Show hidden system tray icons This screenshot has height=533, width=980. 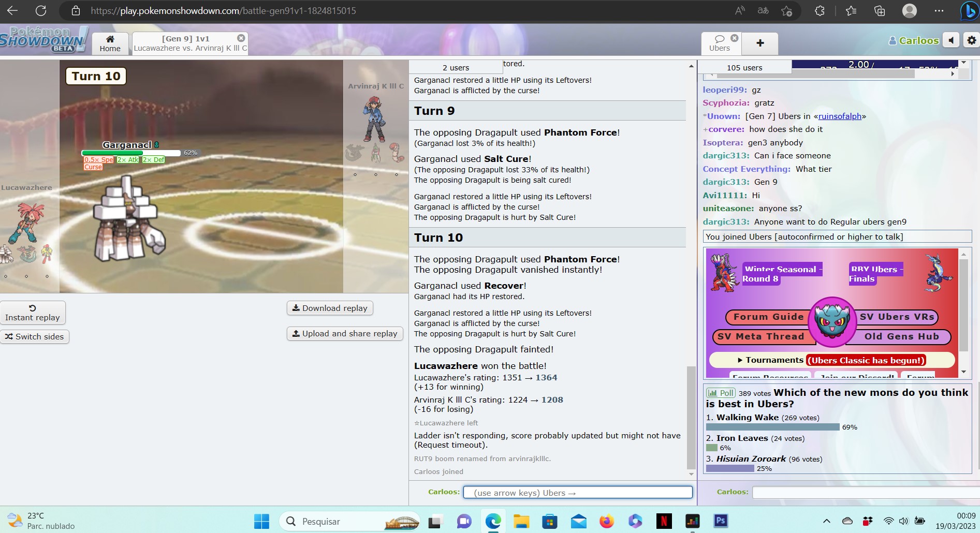[x=827, y=521]
